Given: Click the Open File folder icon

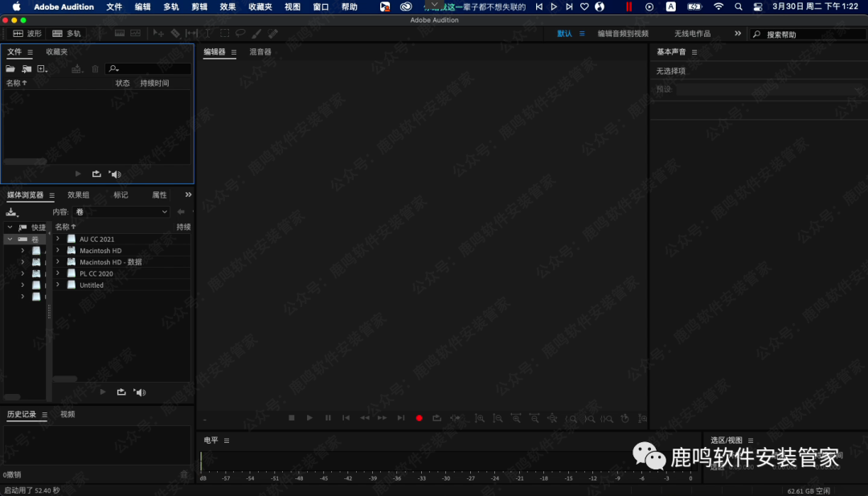Looking at the screenshot, I should 11,69.
